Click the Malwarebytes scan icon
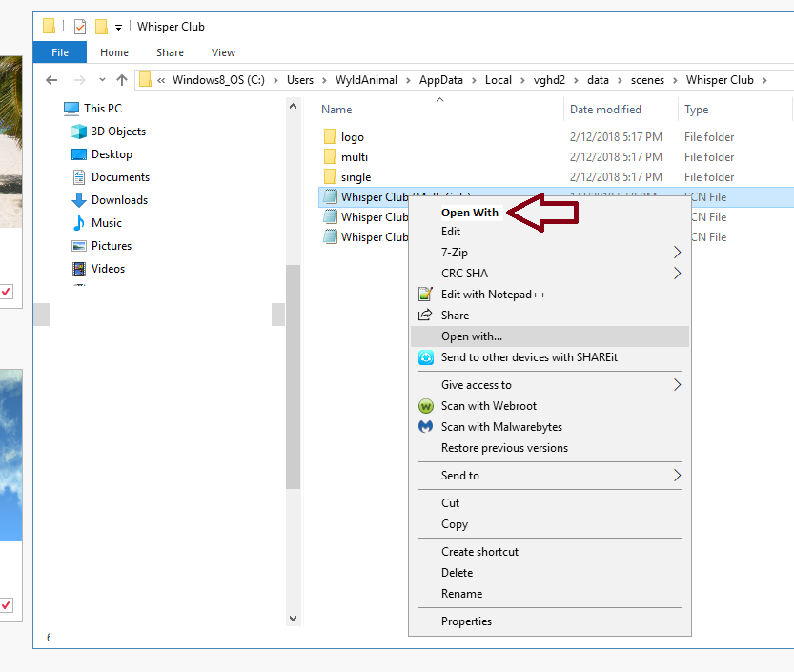Viewport: 794px width, 672px height. pyautogui.click(x=426, y=427)
